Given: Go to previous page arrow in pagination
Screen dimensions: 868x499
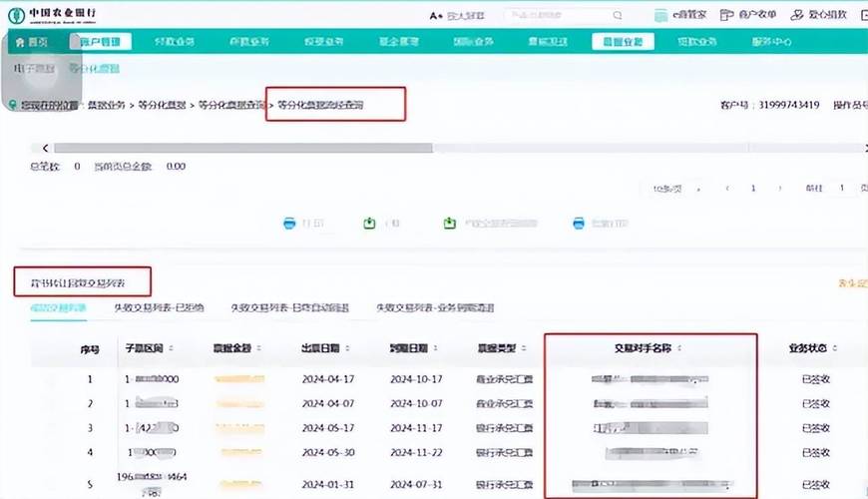Looking at the screenshot, I should pyautogui.click(x=727, y=189).
